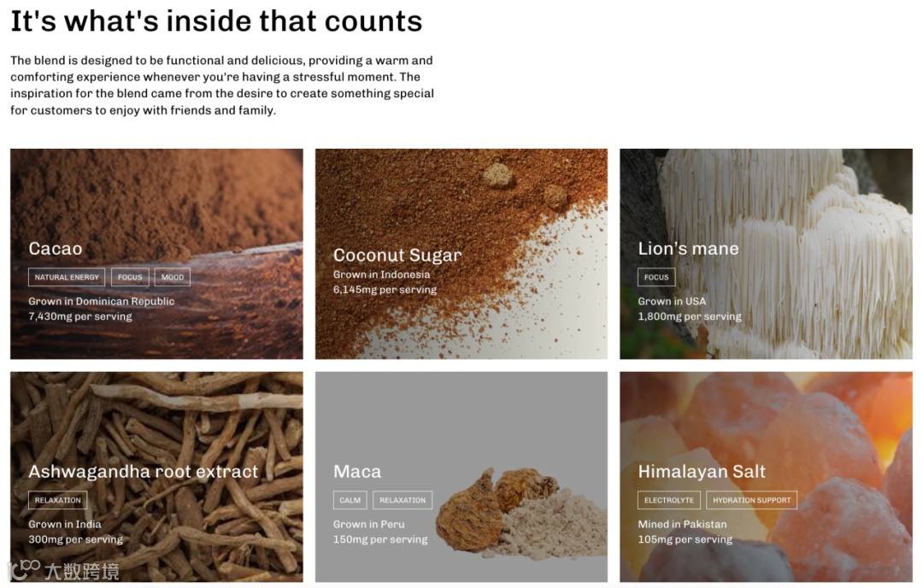The height and width of the screenshot is (588, 923).
Task: Click the Cacao ingredient card
Action: 156,254
